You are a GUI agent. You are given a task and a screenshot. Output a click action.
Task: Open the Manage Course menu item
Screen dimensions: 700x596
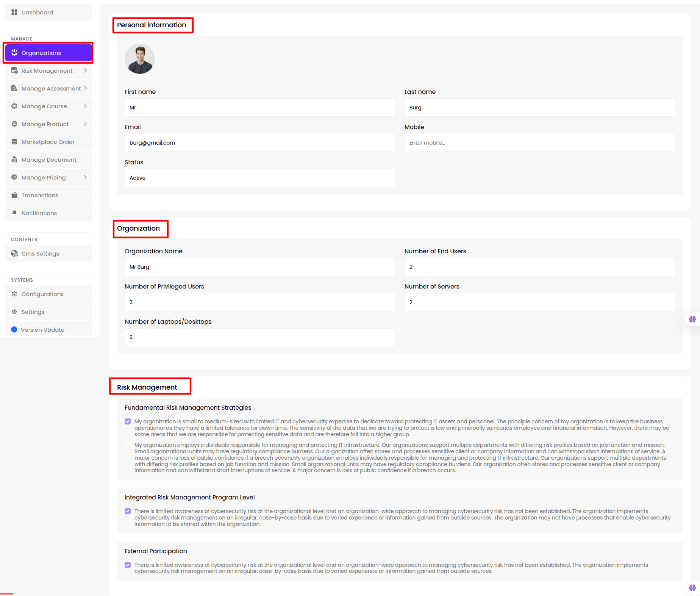tap(44, 106)
